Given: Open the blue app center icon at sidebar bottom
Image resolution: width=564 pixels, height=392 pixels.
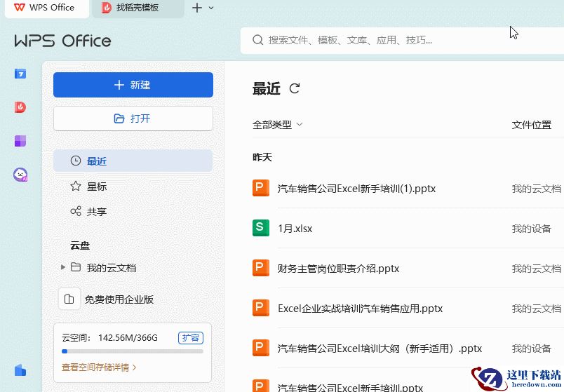Looking at the screenshot, I should 20,370.
